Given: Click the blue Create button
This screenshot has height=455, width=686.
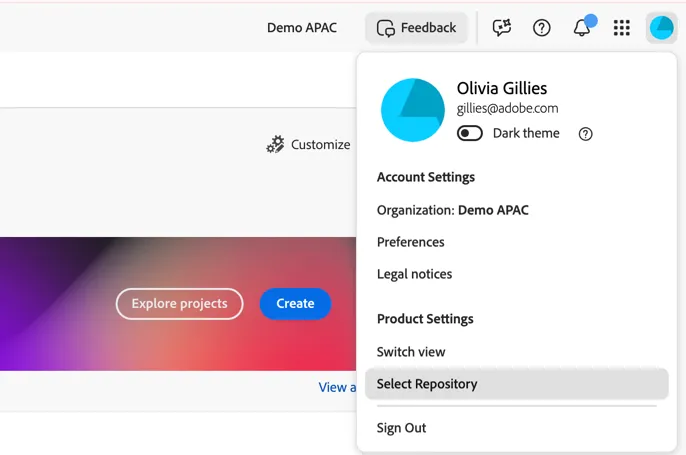Looking at the screenshot, I should [x=295, y=304].
